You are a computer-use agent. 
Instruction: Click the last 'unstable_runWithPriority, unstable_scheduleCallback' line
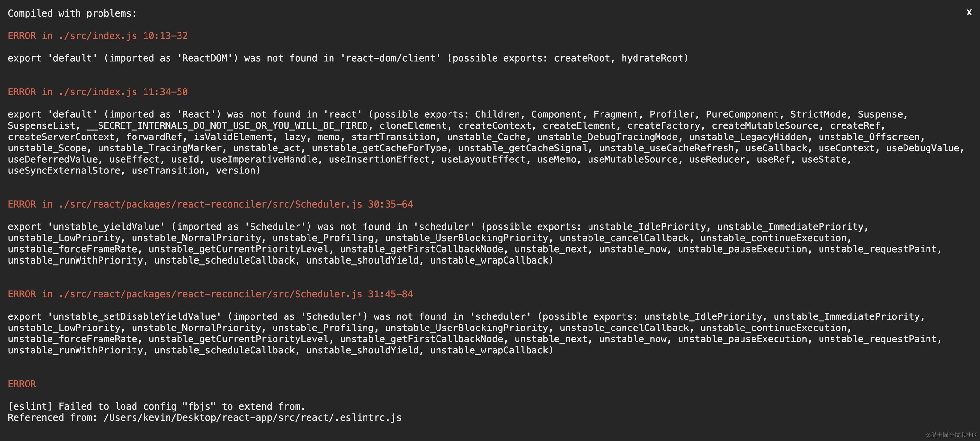pyautogui.click(x=280, y=351)
